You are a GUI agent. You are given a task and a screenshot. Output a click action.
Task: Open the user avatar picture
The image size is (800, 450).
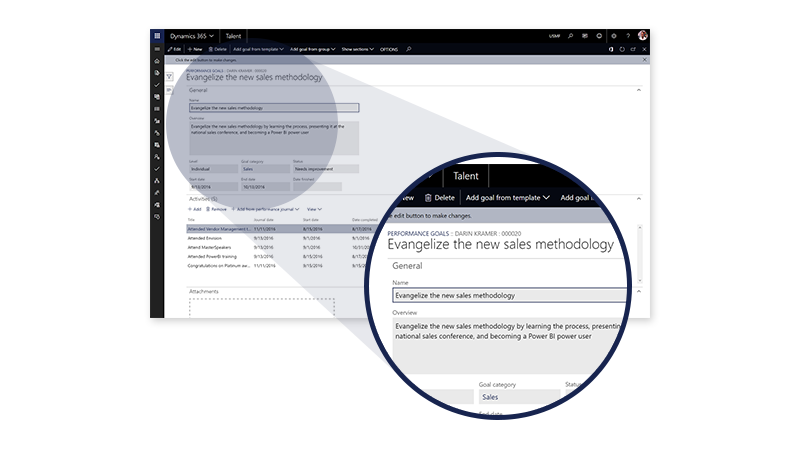pyautogui.click(x=642, y=35)
